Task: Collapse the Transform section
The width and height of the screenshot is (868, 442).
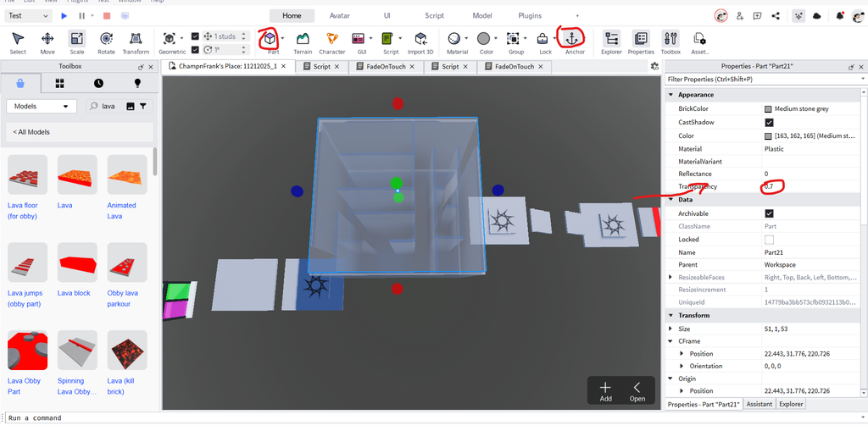Action: click(671, 315)
